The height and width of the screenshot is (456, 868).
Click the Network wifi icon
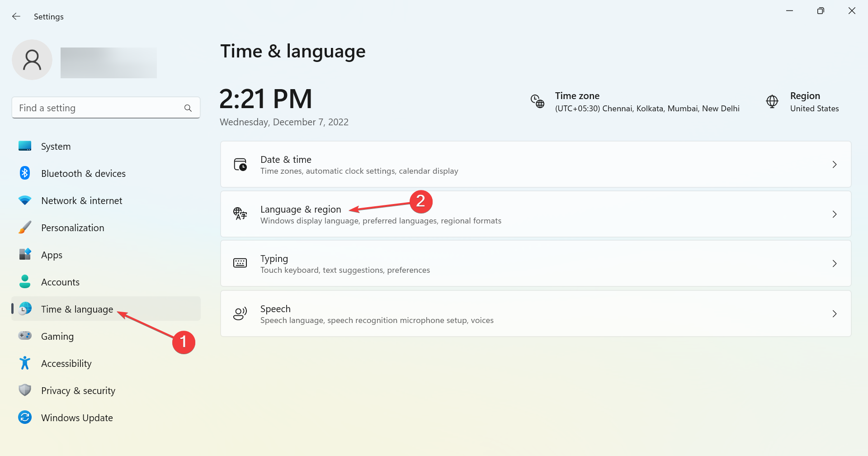(x=25, y=200)
